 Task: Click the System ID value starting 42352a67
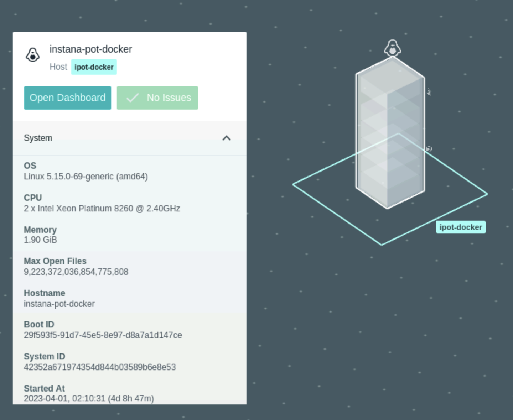point(100,367)
